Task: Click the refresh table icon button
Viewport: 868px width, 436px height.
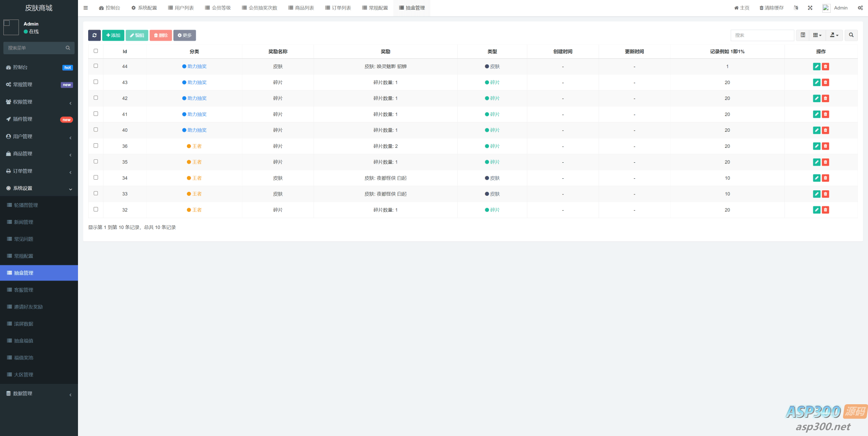Action: click(x=94, y=35)
